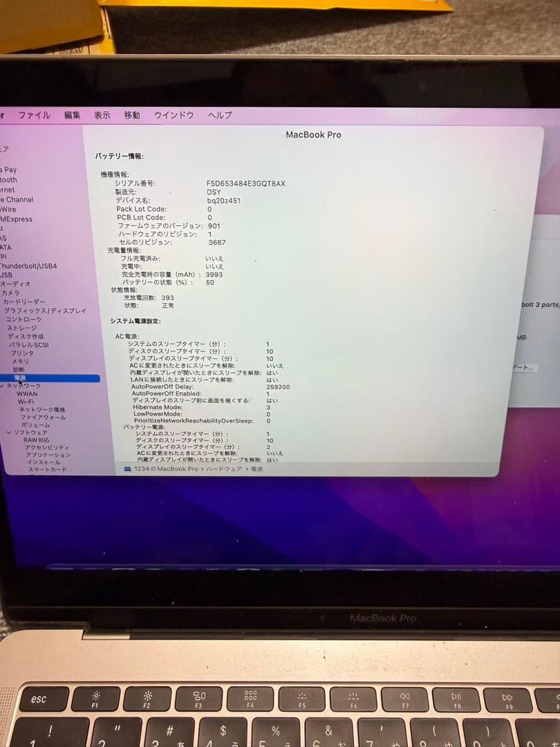Select ネットワーク環境 in the sidebar

[42, 409]
